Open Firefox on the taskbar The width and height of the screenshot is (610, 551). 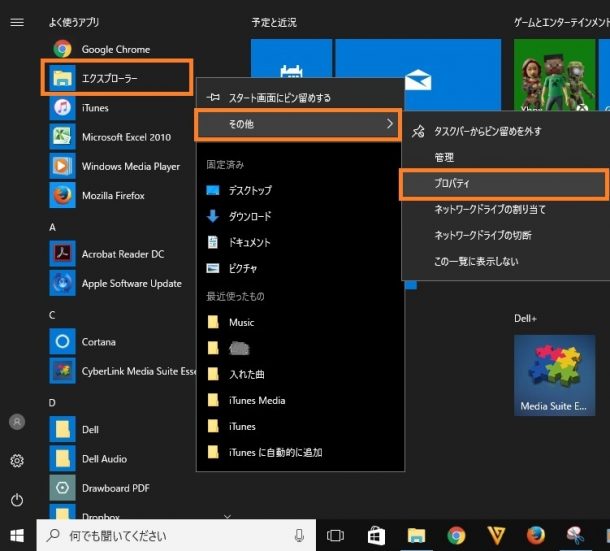[x=536, y=536]
